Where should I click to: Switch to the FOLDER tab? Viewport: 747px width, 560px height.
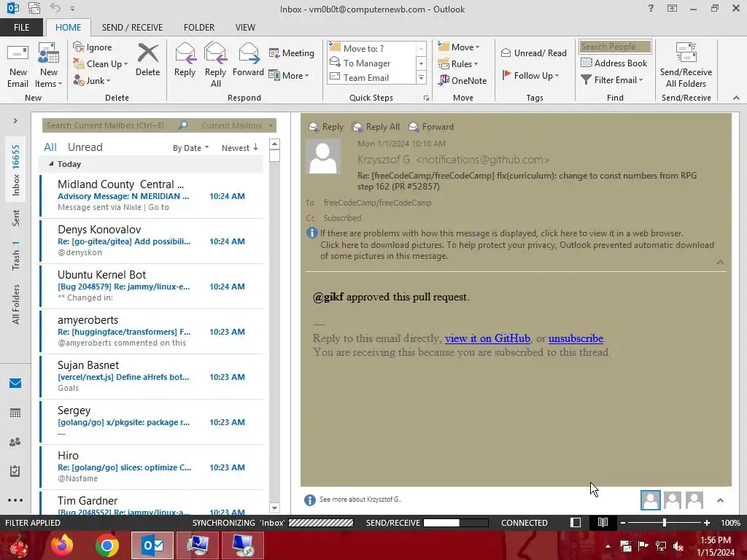click(x=199, y=27)
